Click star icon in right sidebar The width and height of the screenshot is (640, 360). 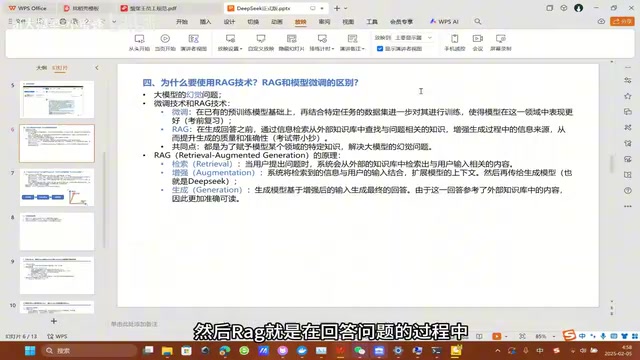pyautogui.click(x=628, y=96)
